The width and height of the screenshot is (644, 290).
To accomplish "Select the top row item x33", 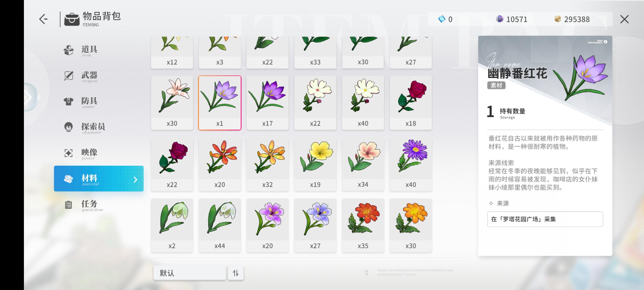I will click(315, 52).
